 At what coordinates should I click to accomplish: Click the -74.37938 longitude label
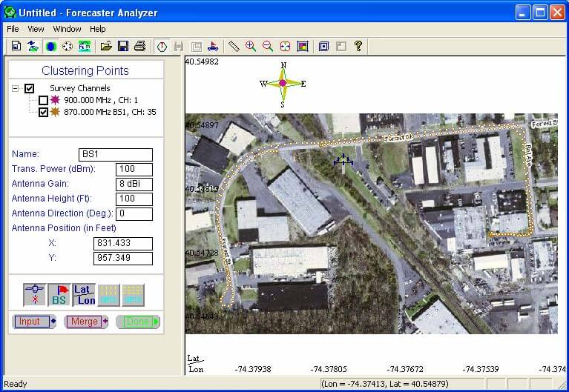click(x=252, y=370)
